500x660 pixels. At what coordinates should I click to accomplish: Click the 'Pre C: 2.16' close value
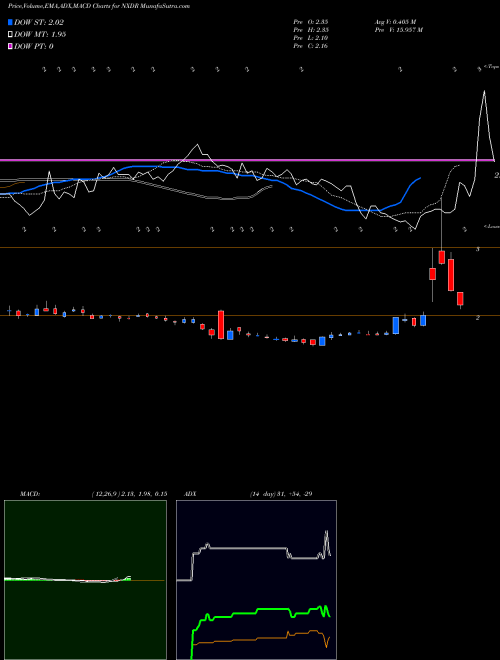click(x=311, y=46)
